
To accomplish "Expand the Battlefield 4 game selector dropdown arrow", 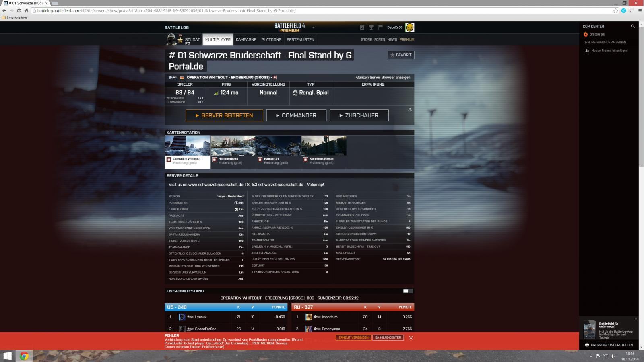I will coord(313,27).
